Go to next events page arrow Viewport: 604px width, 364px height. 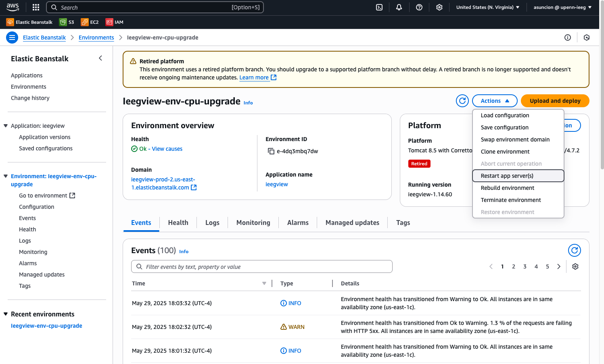pos(559,266)
